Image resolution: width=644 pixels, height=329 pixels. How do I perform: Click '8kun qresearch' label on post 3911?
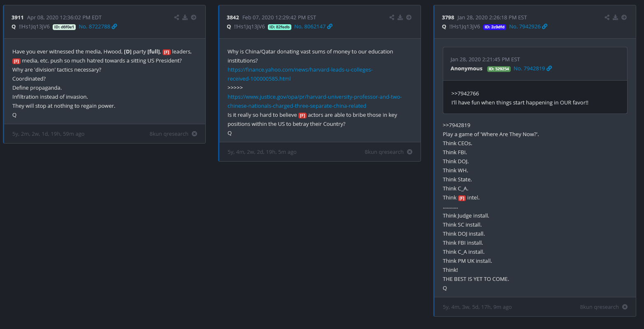(169, 134)
